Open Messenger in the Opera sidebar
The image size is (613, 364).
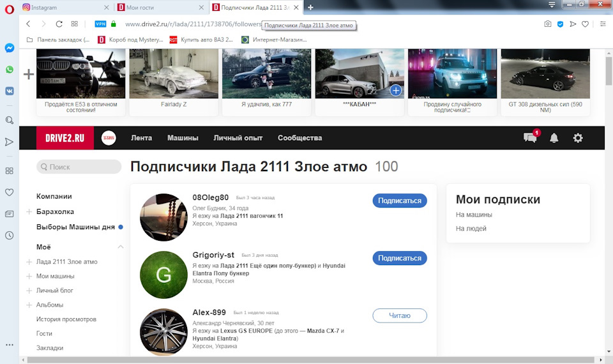10,48
